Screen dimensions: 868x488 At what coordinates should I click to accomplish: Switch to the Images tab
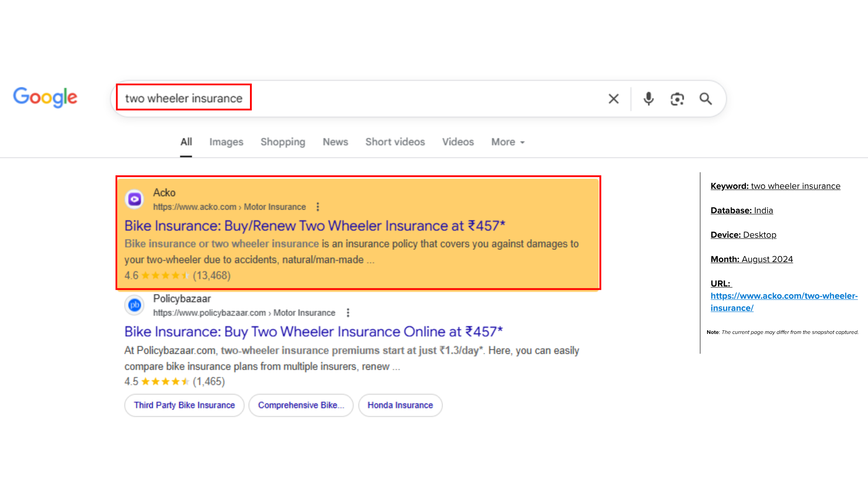tap(226, 142)
